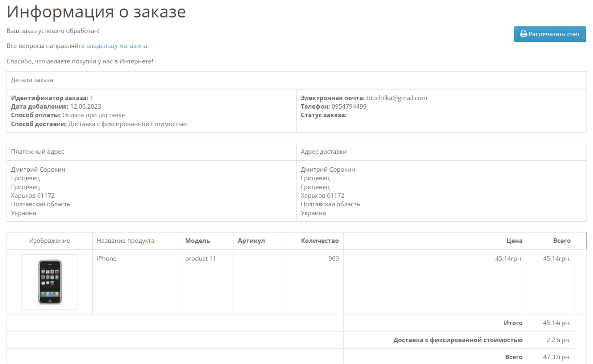Image resolution: width=593 pixels, height=364 pixels.
Task: Click the Модель column header
Action: pyautogui.click(x=207, y=241)
